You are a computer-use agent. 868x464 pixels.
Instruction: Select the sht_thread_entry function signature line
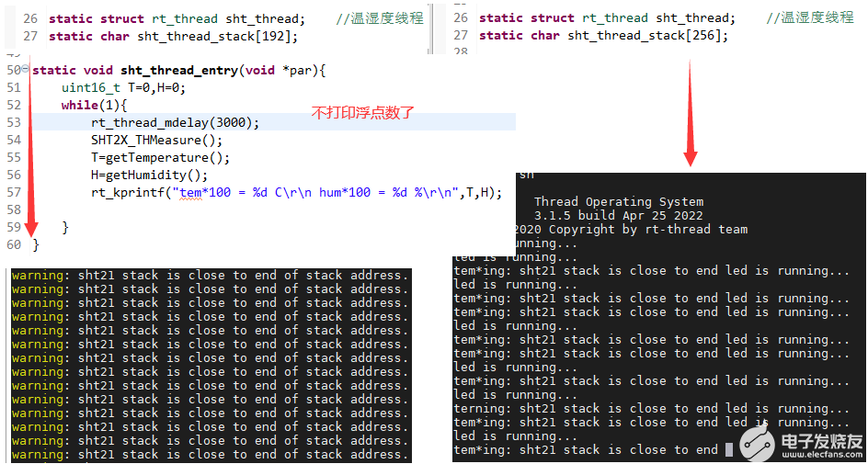179,70
